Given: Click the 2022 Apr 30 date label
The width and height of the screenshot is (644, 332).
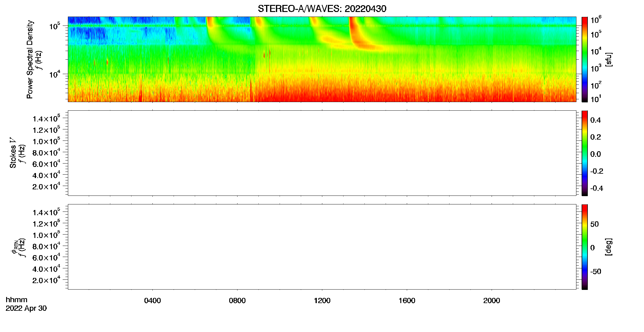Looking at the screenshot, I should tap(26, 308).
